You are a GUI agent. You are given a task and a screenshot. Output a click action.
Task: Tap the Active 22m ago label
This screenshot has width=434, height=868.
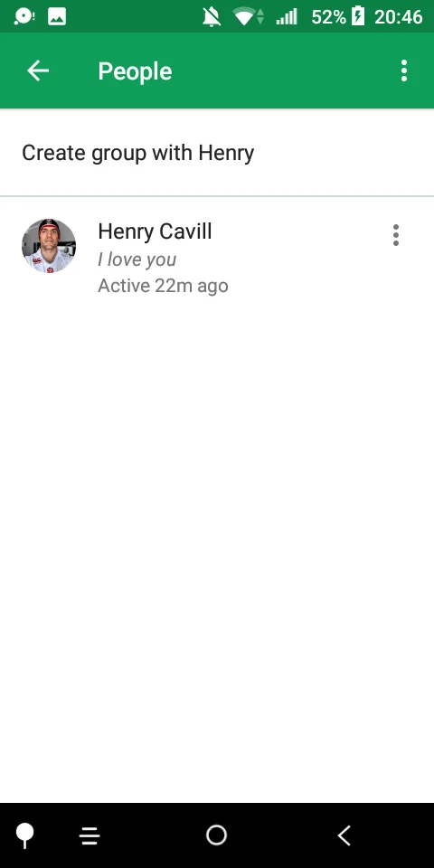coord(163,286)
